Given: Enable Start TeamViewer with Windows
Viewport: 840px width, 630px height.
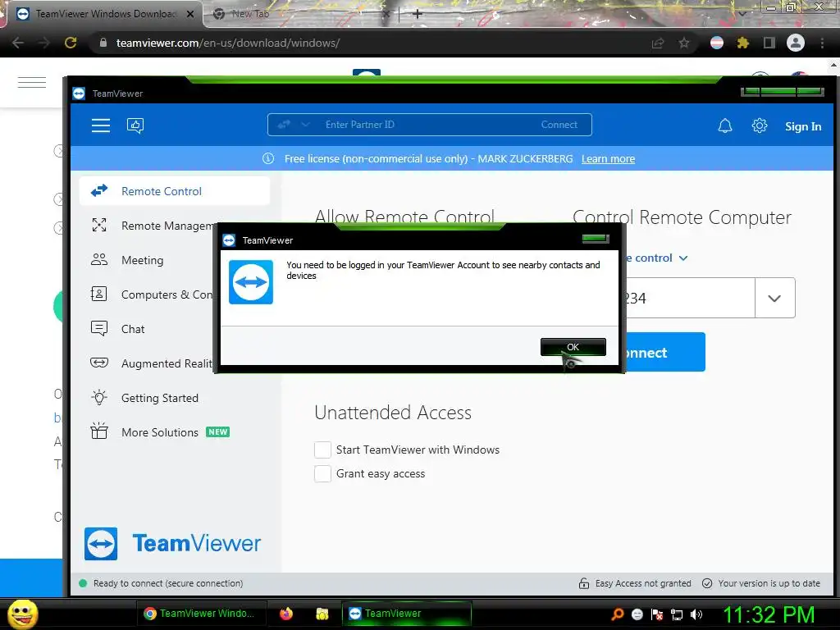Looking at the screenshot, I should (322, 450).
